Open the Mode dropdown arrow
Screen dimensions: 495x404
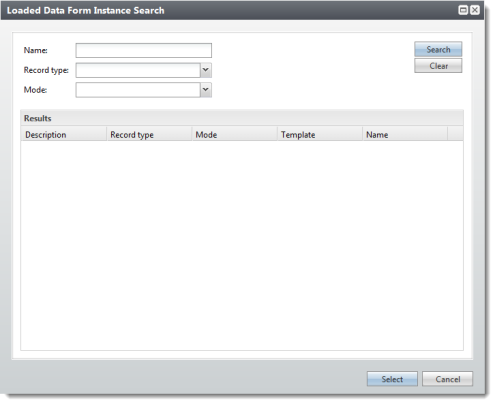point(206,90)
